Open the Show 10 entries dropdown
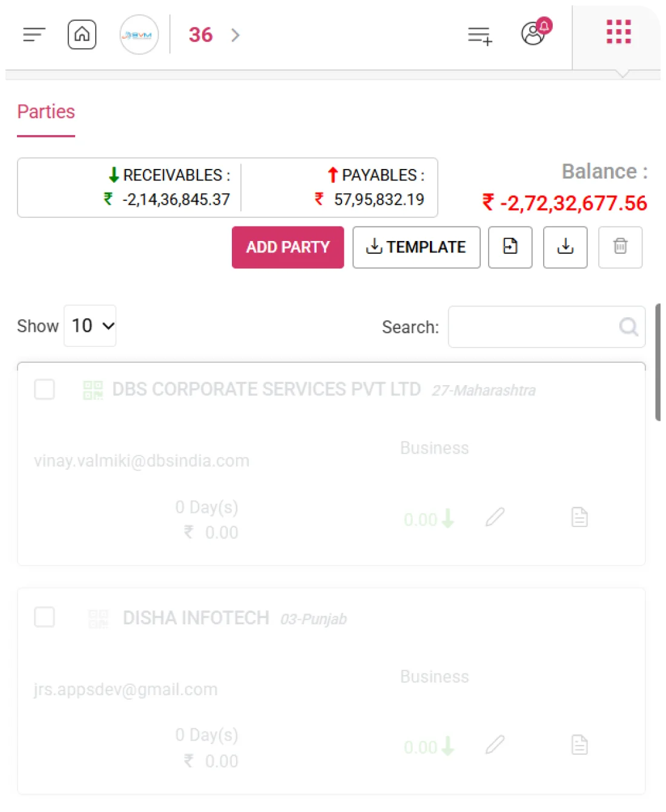Image resolution: width=666 pixels, height=812 pixels. tap(90, 326)
